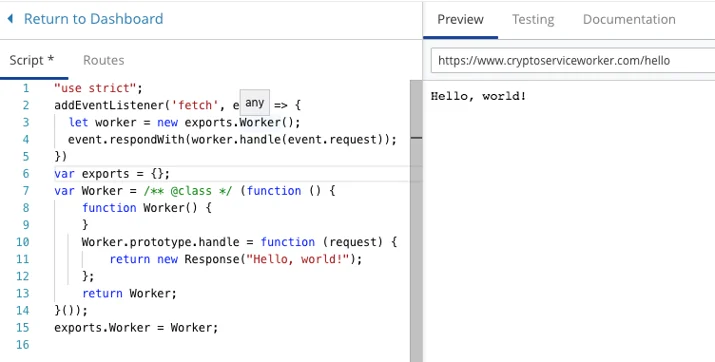Select the Preview tab
Screen dimensions: 715x362
pos(460,19)
